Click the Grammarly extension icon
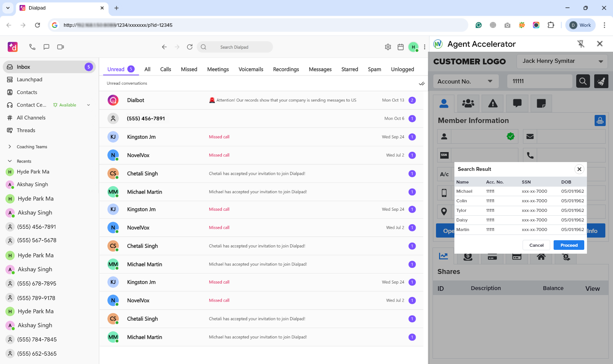 click(479, 25)
